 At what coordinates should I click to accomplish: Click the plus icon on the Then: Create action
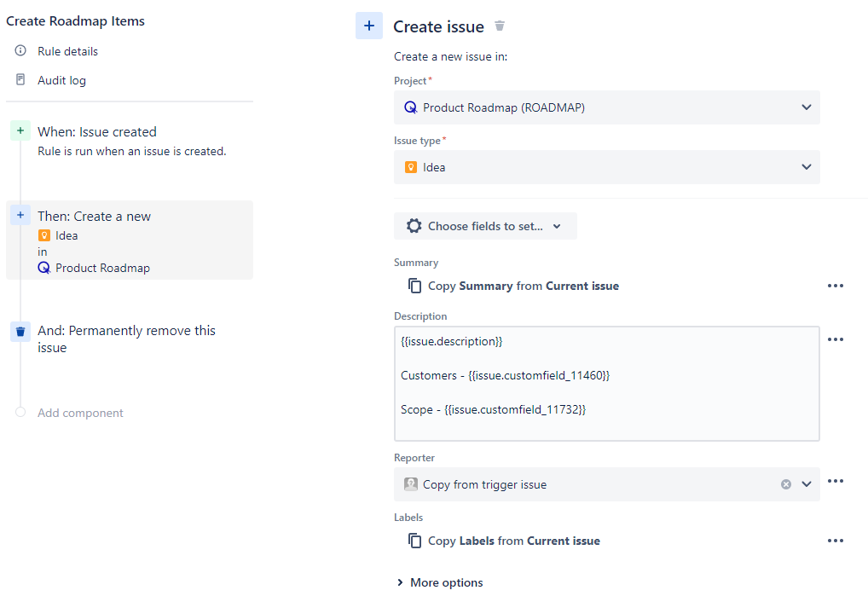point(20,215)
